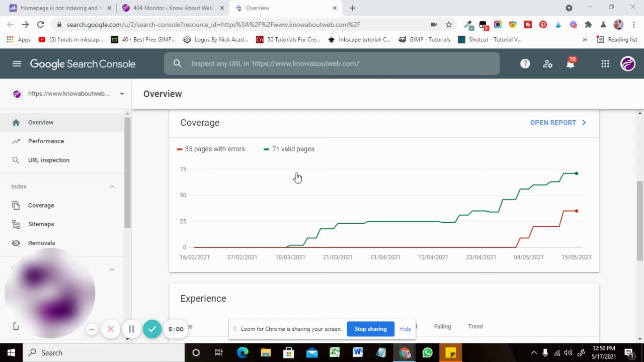644x362 pixels.
Task: Toggle the 35 pages with errors legend
Action: tap(211, 149)
